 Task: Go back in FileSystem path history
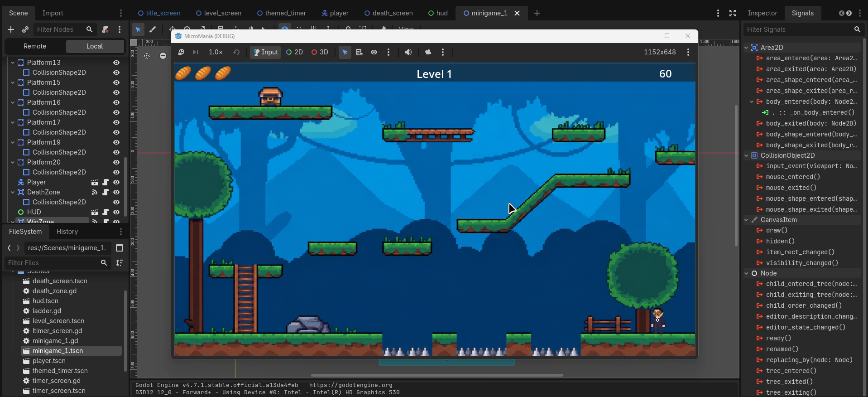pos(9,248)
